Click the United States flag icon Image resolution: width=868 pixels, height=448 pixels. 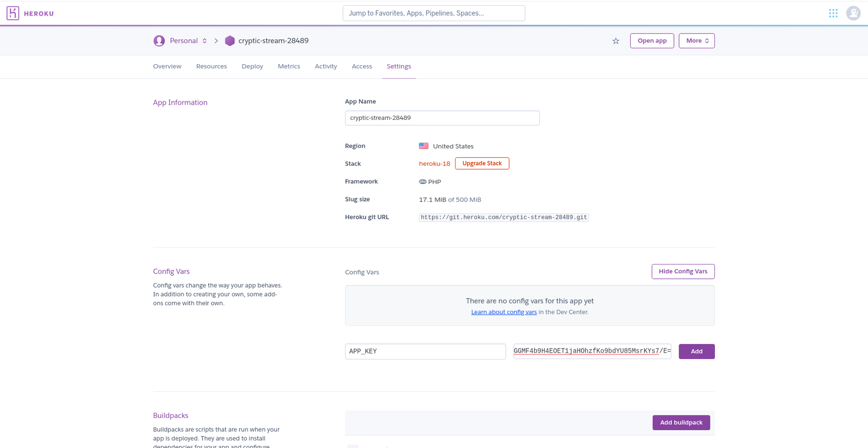423,146
